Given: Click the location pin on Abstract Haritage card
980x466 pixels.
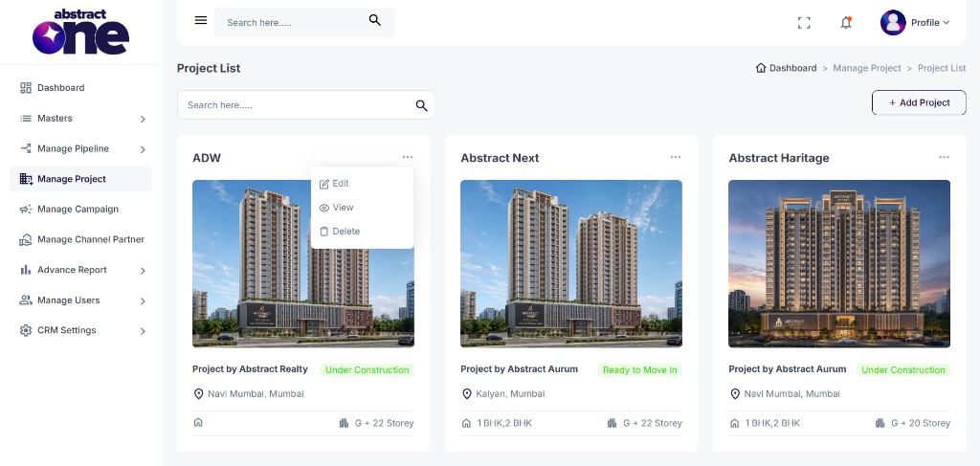Looking at the screenshot, I should [735, 394].
